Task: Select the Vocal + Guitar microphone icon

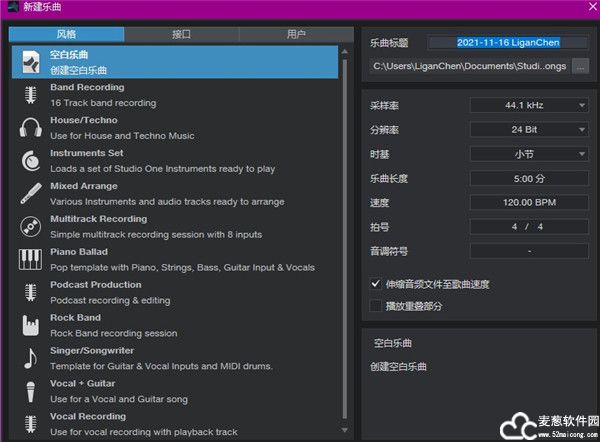Action: (x=30, y=391)
